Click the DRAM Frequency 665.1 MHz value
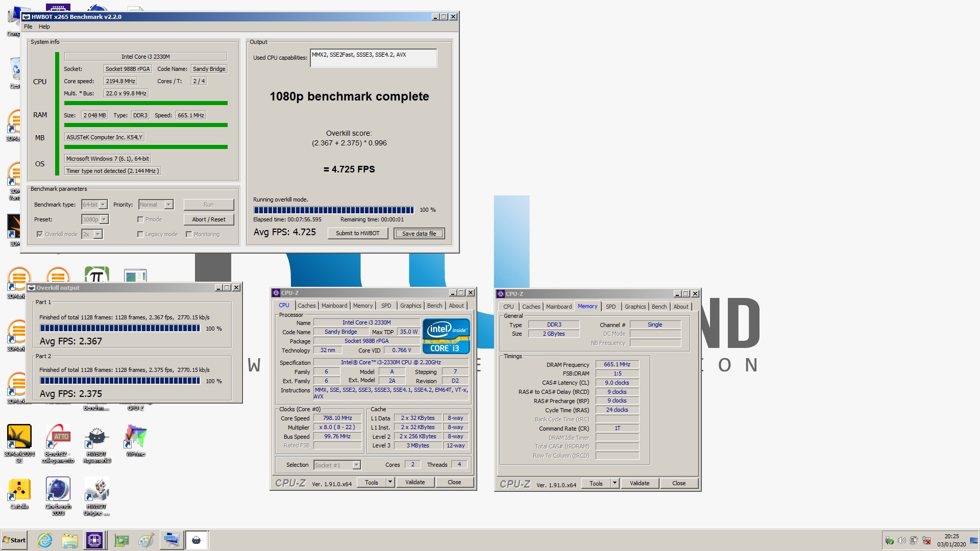The width and height of the screenshot is (980, 551). click(x=617, y=364)
